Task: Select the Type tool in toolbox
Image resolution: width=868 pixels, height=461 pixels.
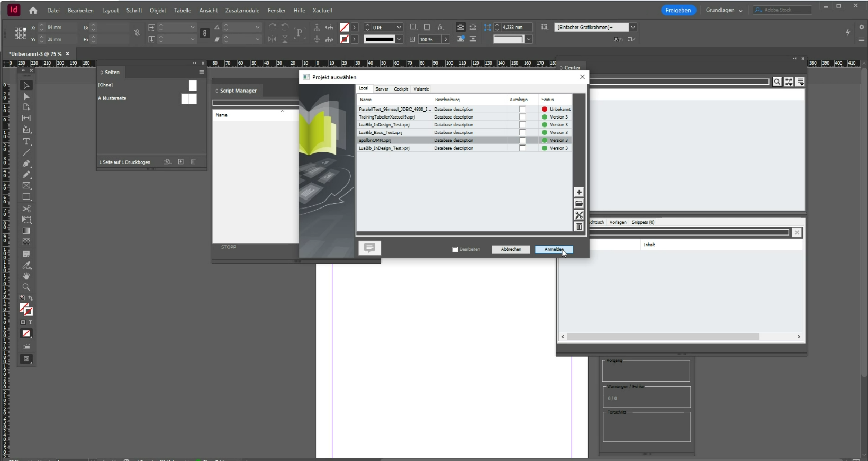Action: coord(26,142)
